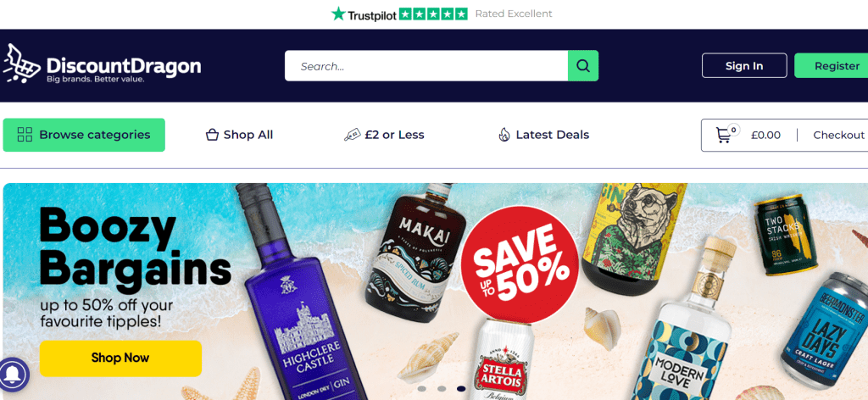Click the grid icon in Browse categories
The width and height of the screenshot is (868, 400).
tap(25, 135)
